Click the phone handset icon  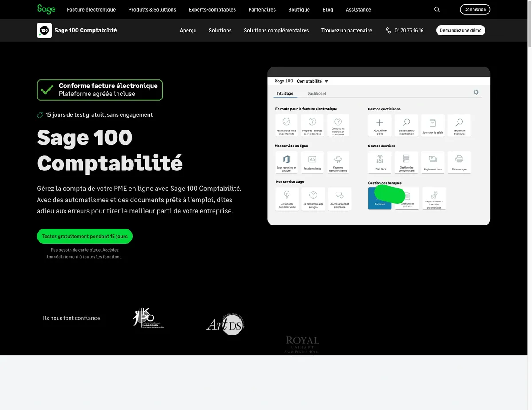point(388,30)
